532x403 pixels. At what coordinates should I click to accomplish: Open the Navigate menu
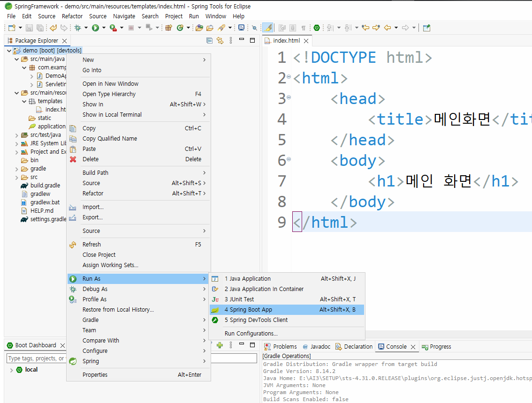124,16
